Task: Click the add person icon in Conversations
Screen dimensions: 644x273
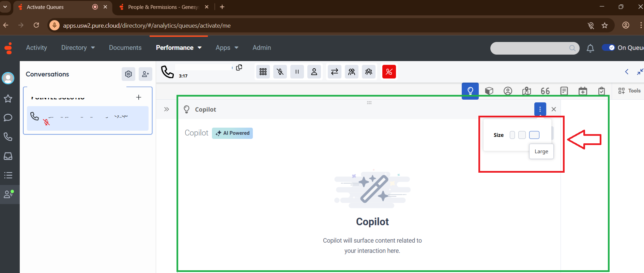Action: 145,74
